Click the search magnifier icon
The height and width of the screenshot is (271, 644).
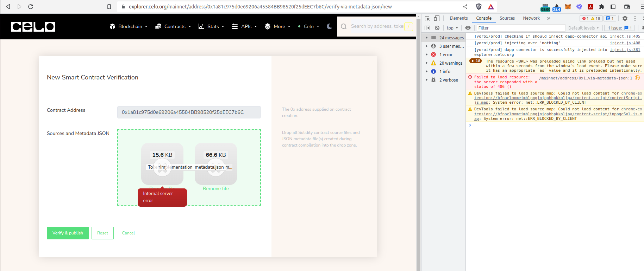[344, 26]
